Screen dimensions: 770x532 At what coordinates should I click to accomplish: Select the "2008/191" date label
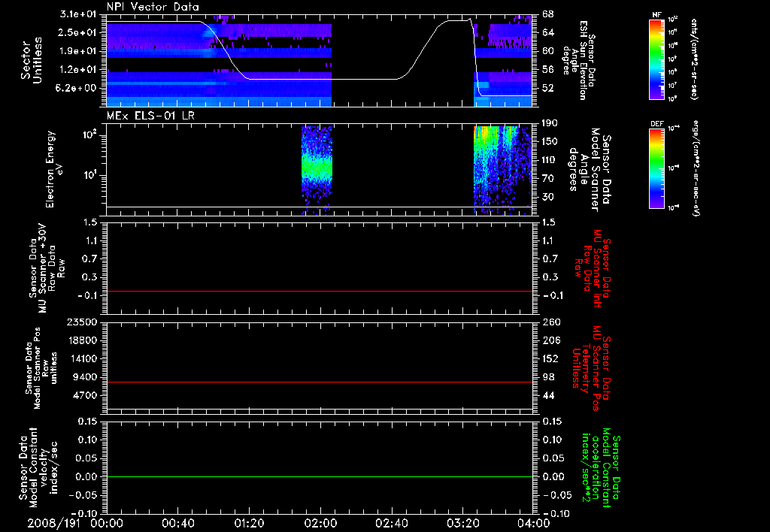pyautogui.click(x=53, y=523)
